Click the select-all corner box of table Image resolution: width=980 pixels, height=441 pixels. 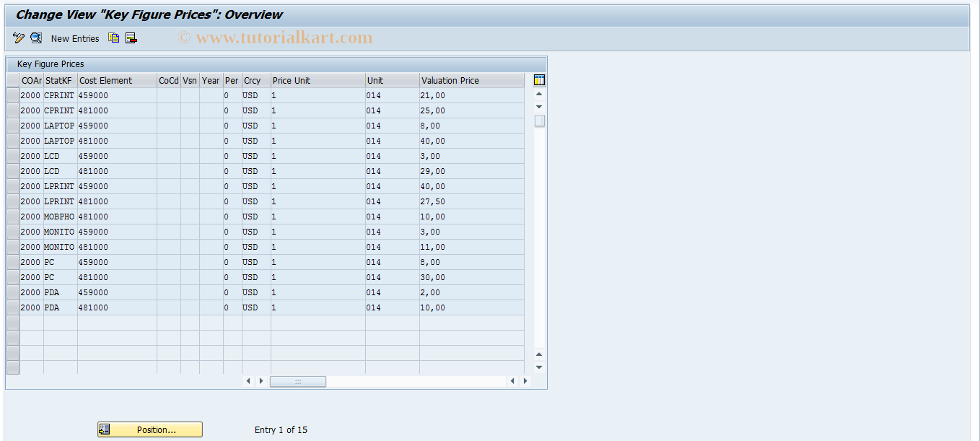(x=13, y=80)
